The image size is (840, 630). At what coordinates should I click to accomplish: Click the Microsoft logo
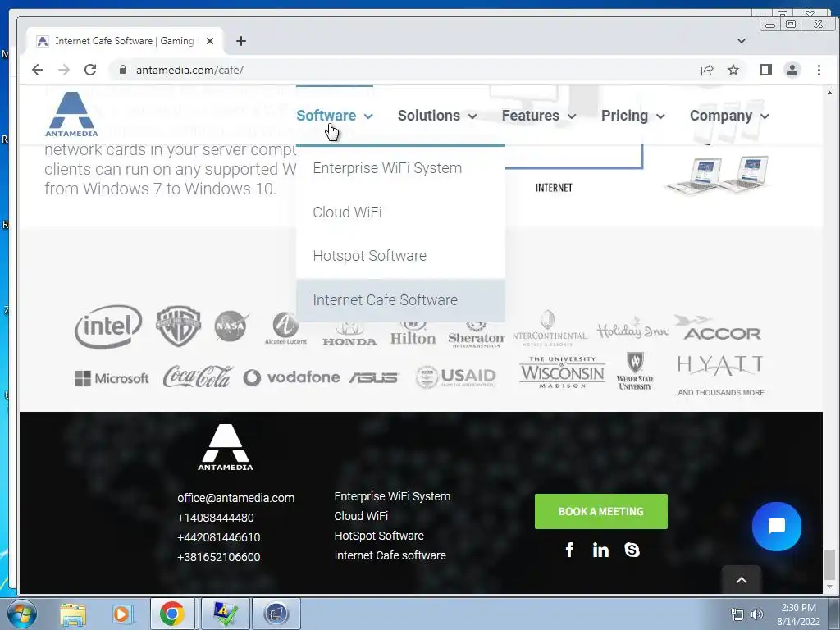pos(112,378)
